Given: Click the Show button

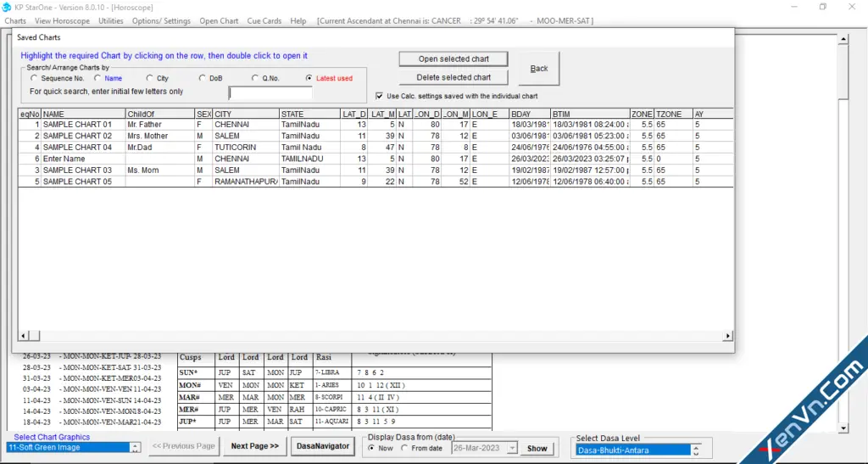Looking at the screenshot, I should click(537, 449).
